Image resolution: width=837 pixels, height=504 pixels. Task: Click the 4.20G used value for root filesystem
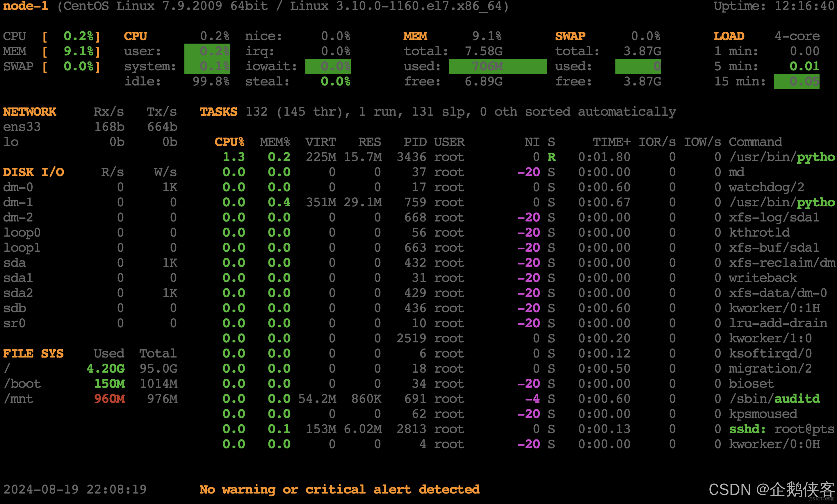point(106,369)
